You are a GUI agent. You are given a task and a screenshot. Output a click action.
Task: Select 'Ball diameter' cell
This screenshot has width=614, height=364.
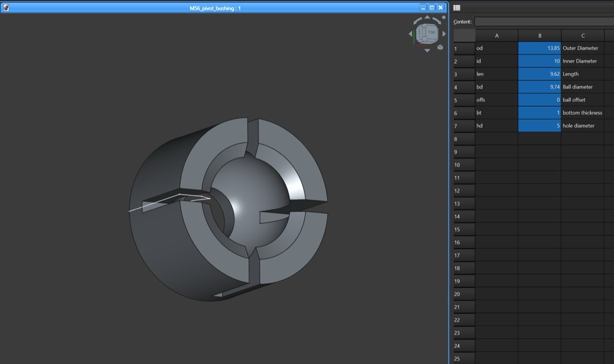coord(583,87)
